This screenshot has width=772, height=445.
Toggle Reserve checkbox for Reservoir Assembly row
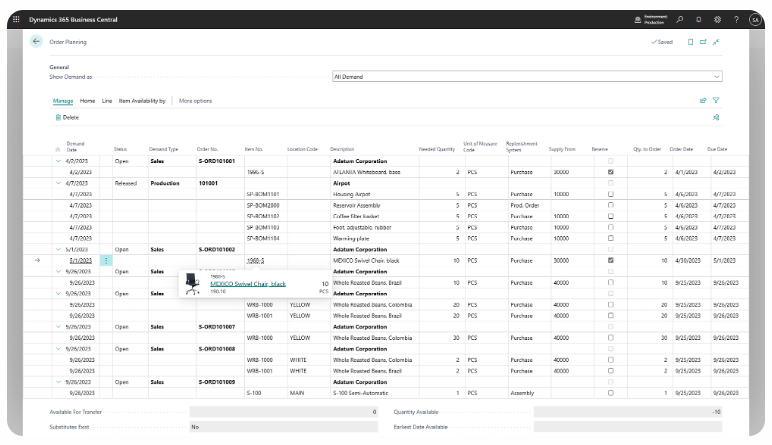tap(611, 205)
